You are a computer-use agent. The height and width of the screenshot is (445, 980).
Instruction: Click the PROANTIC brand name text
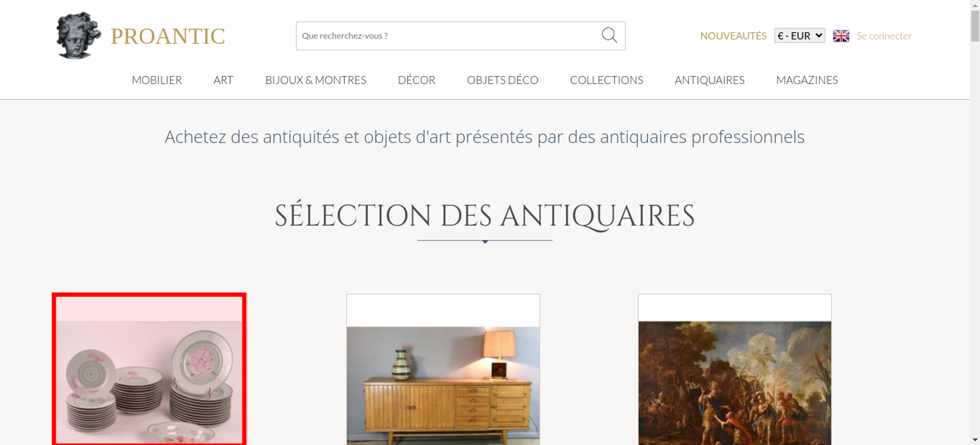(x=168, y=36)
